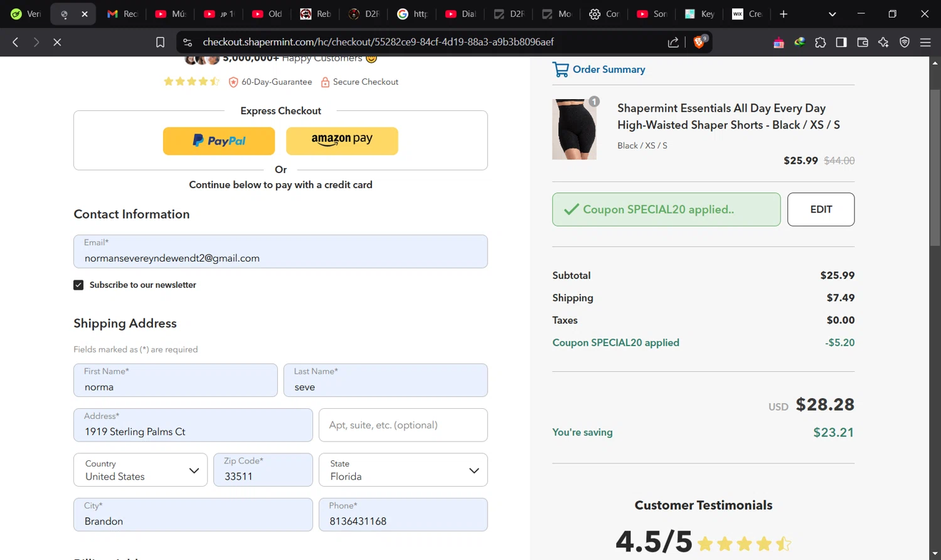Bookmark this checkout page

coord(160,42)
